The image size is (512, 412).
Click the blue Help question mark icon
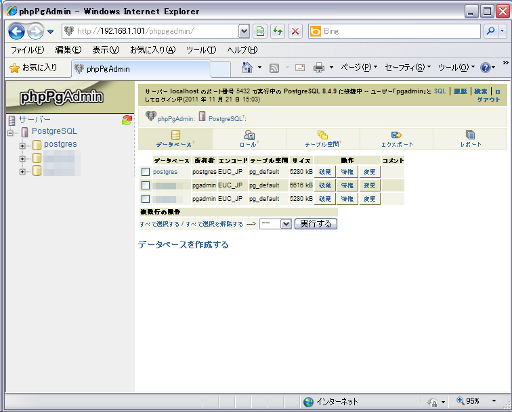click(485, 68)
